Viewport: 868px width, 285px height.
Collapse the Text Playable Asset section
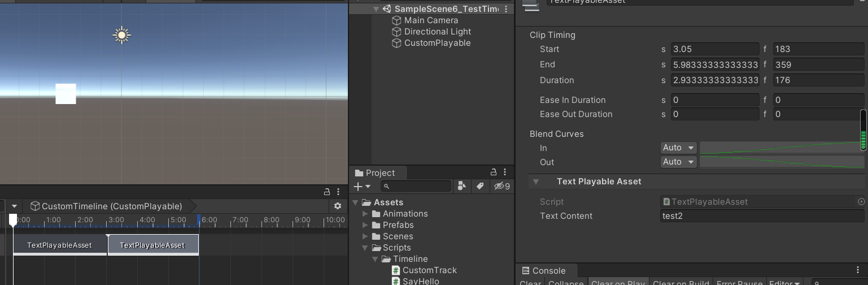coord(536,182)
